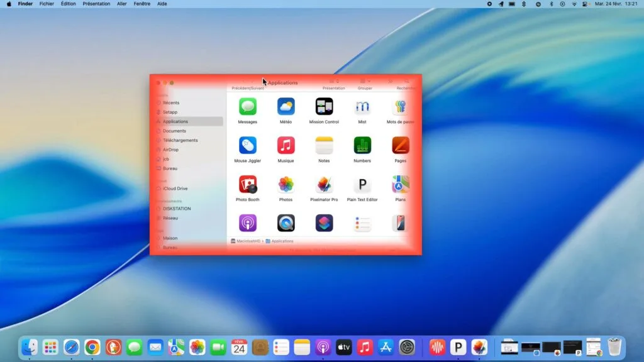Select the Mouse Jiggler app
Viewport: 644px width, 362px height.
tap(248, 145)
